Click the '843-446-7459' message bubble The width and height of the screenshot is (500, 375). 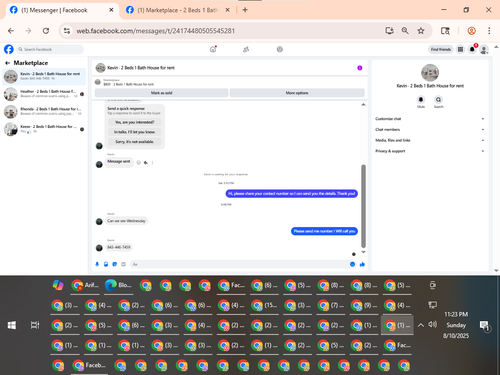(119, 247)
